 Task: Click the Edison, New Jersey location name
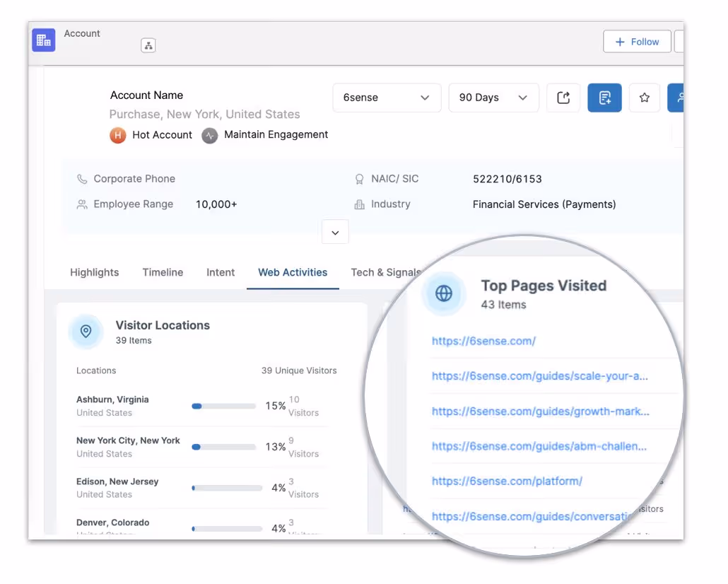(x=117, y=481)
